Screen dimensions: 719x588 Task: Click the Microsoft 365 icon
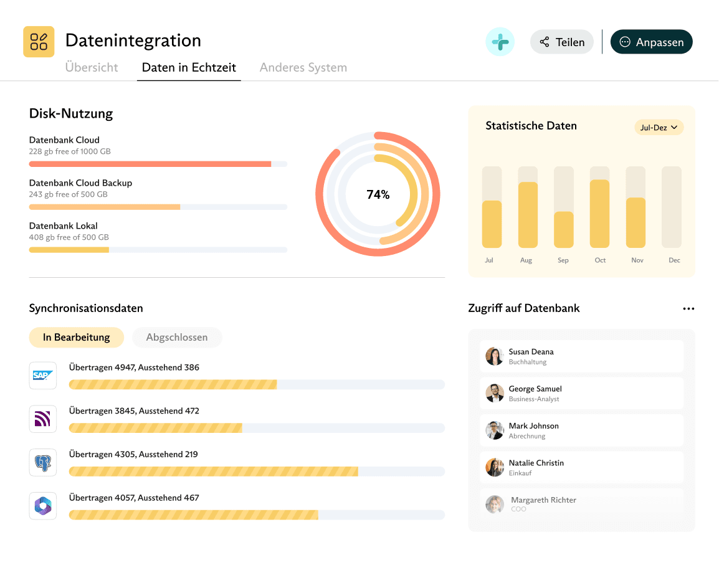[43, 506]
